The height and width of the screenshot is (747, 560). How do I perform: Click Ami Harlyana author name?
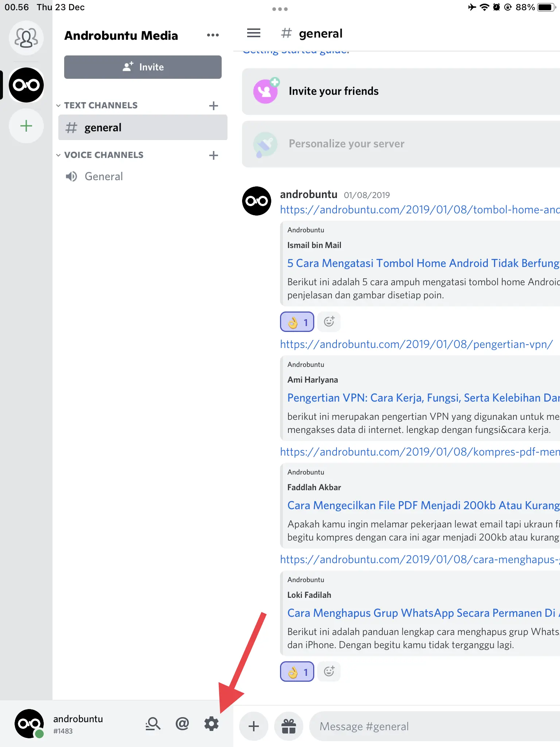(313, 380)
